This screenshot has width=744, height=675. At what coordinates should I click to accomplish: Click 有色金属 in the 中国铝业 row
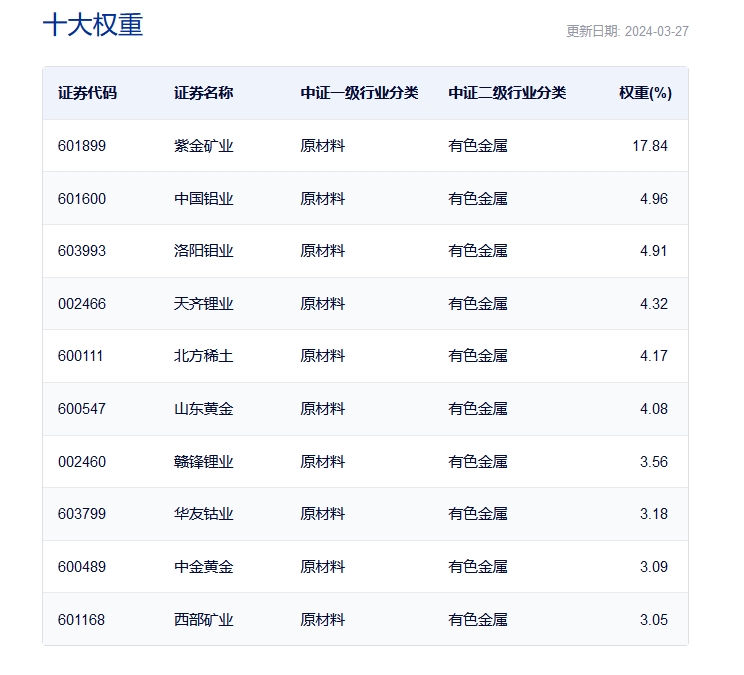coord(478,198)
